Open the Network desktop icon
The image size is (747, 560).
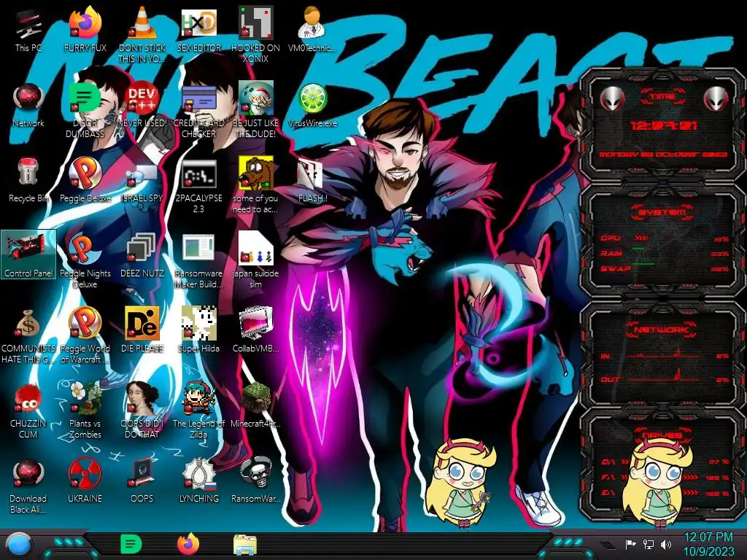click(28, 105)
